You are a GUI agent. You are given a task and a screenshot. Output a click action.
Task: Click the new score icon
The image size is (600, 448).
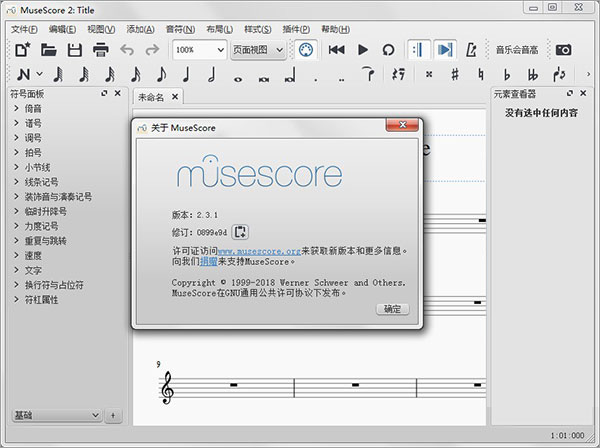coord(22,49)
